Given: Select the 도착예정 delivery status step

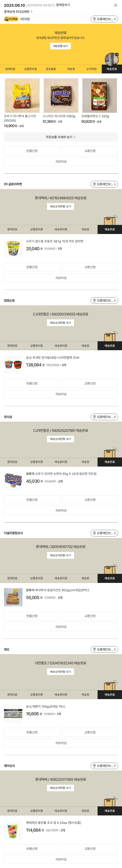Looking at the screenshot, I should coord(91,69).
